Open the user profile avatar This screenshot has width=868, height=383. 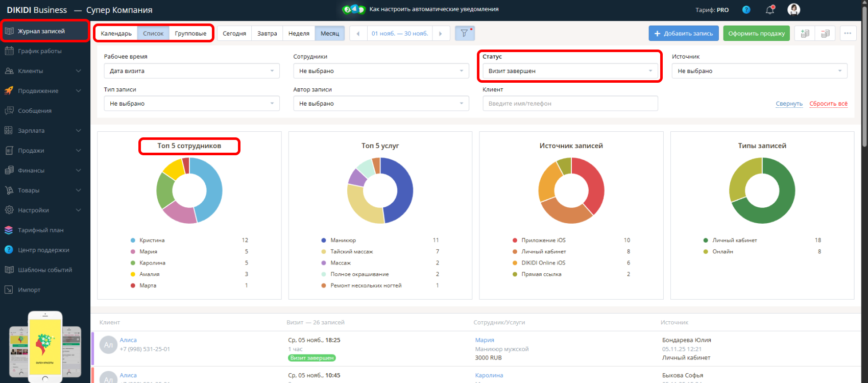coord(793,10)
